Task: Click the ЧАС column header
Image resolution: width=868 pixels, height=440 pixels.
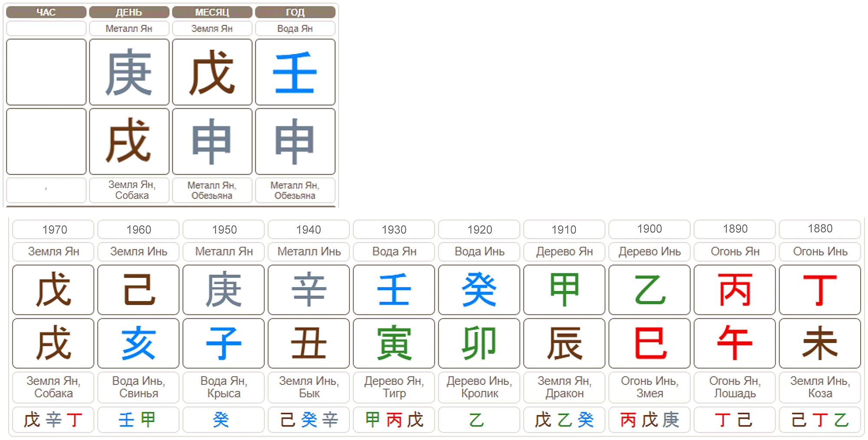Action: pos(46,12)
